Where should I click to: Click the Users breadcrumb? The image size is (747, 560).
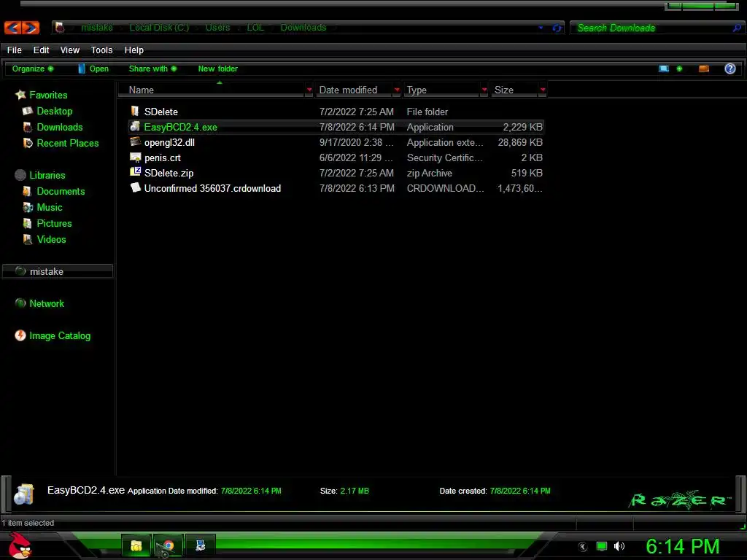pos(217,28)
